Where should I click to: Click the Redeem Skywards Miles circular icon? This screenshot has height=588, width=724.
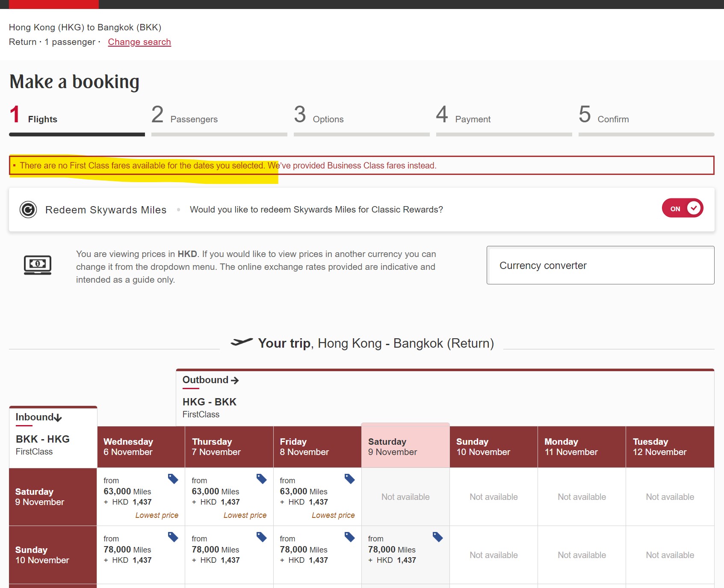click(x=28, y=210)
